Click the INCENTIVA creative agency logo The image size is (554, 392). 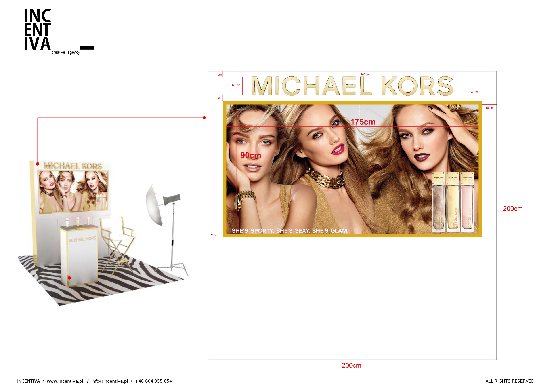pos(59,31)
